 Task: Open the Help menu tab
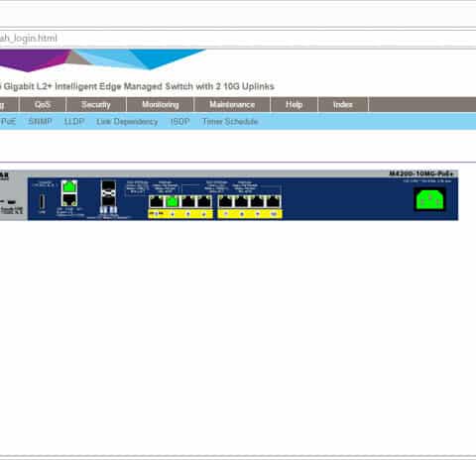[x=294, y=105]
